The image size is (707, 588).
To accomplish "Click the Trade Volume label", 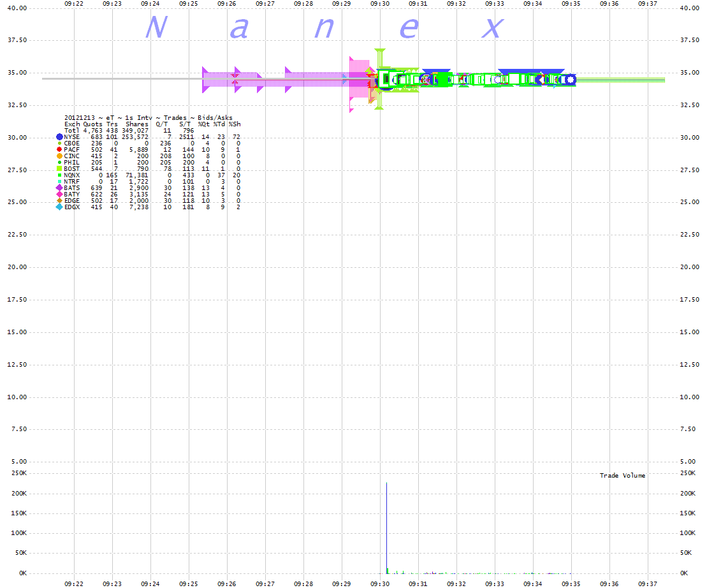I will coord(622,476).
